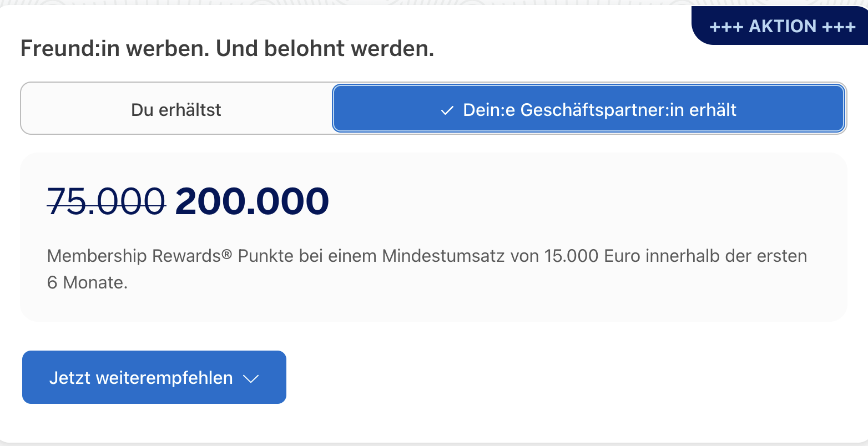868x446 pixels.
Task: Click the "Freund:in werben." heading text
Action: click(x=115, y=49)
